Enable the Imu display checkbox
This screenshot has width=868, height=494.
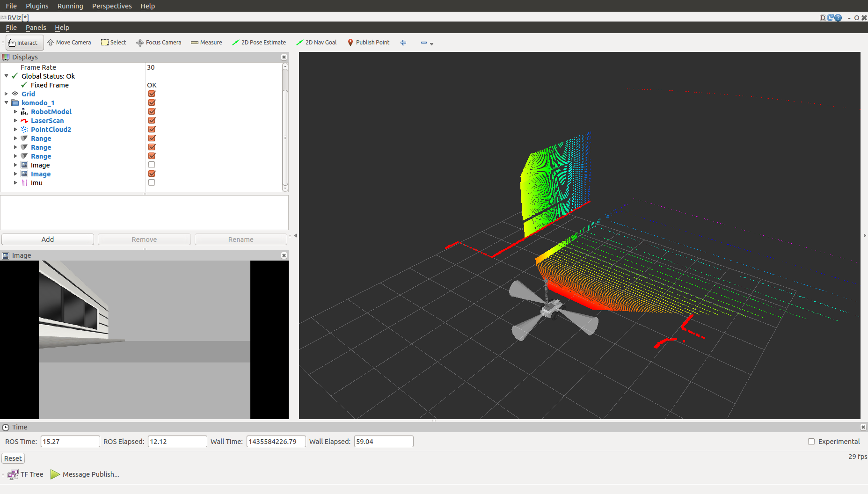coord(152,183)
